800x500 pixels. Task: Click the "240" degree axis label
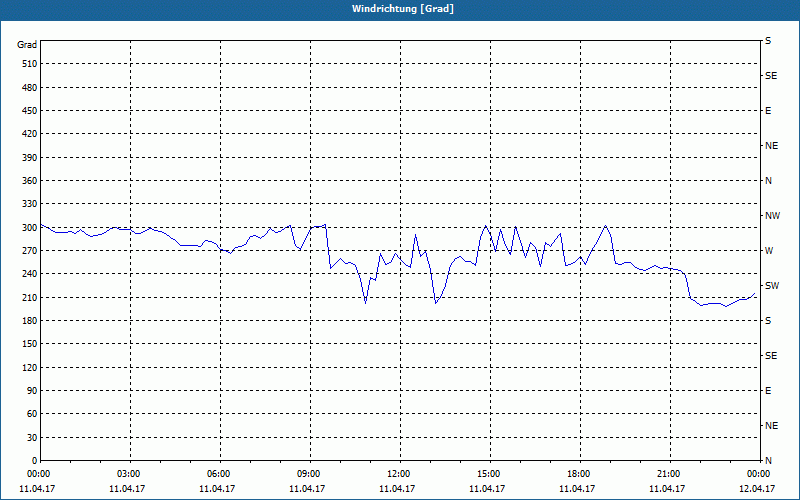coord(30,274)
